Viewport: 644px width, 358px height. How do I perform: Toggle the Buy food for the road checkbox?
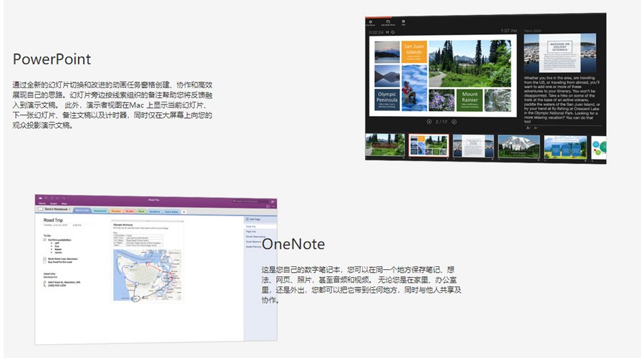pos(45,262)
